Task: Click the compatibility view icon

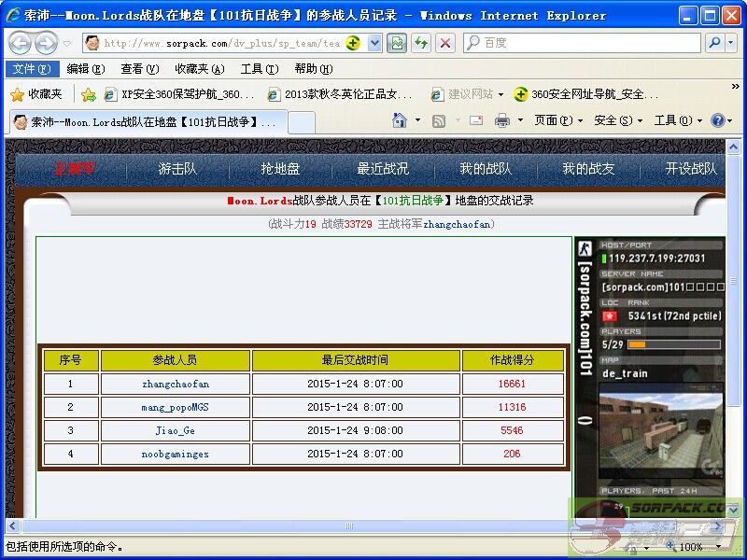Action: pyautogui.click(x=397, y=43)
